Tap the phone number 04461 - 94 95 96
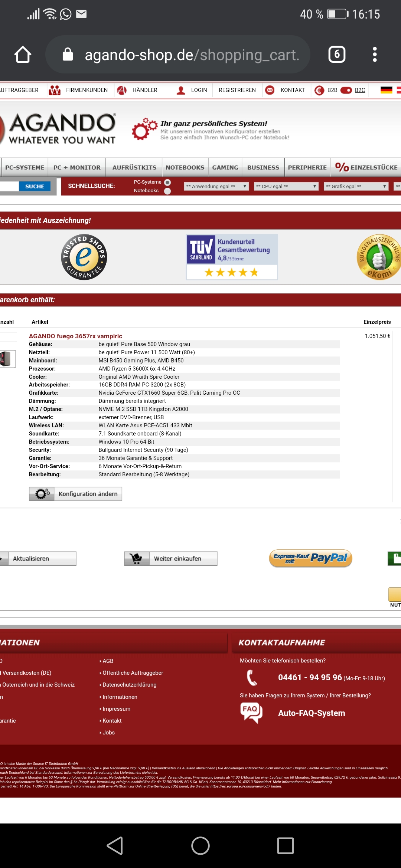401x868 pixels. [310, 677]
